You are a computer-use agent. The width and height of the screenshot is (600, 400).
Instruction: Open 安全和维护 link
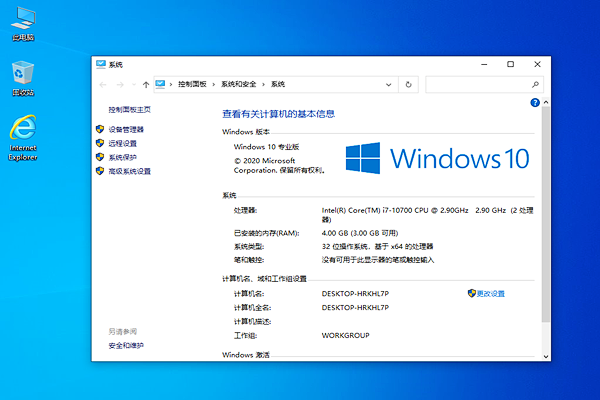tap(126, 345)
